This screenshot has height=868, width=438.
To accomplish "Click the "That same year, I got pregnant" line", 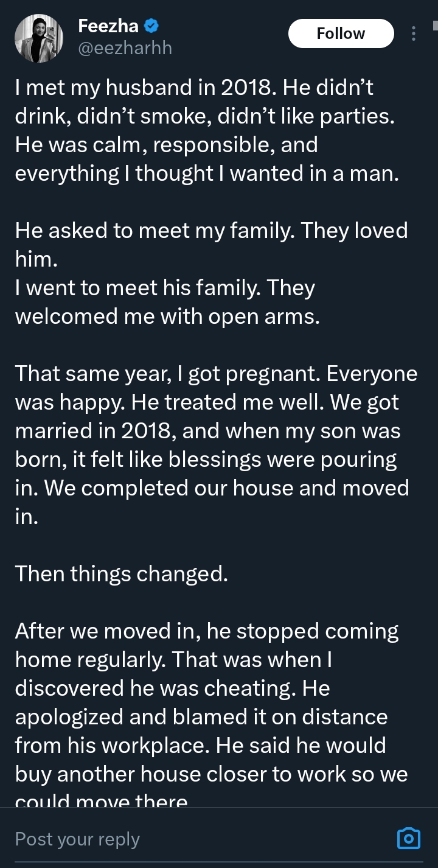I will 216,373.
